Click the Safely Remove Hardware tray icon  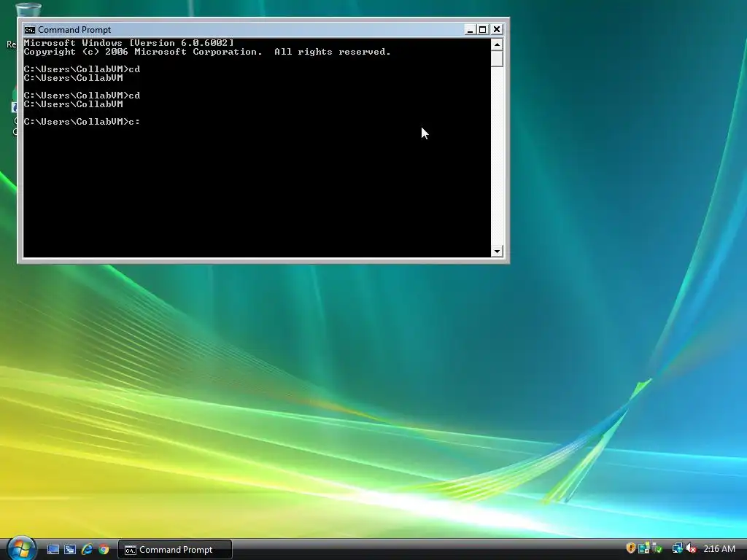(x=657, y=548)
